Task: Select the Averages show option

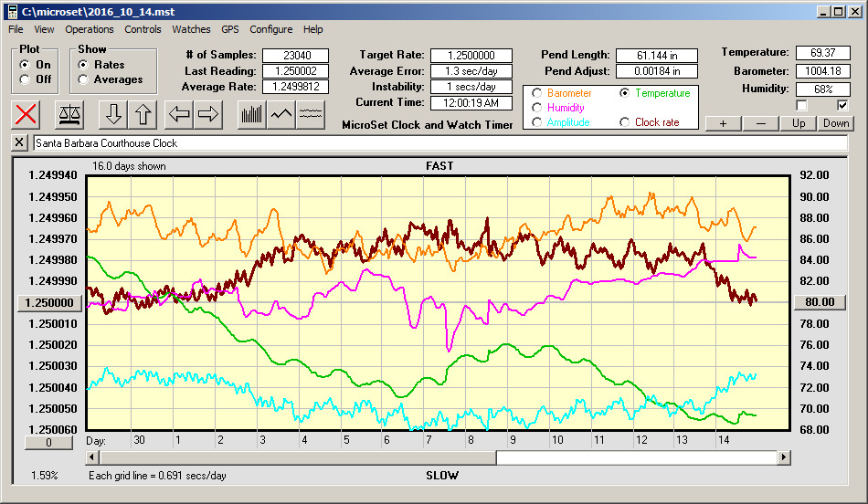Action: pyautogui.click(x=83, y=79)
